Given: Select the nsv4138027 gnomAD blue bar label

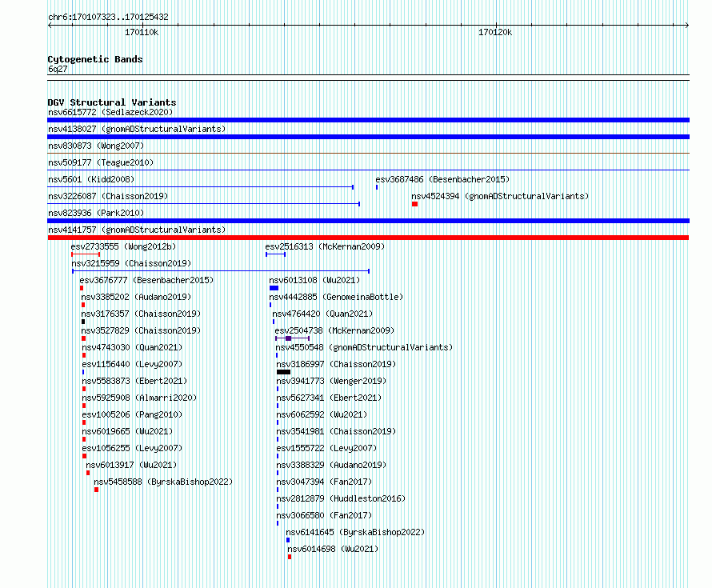Looking at the screenshot, I should [x=137, y=129].
